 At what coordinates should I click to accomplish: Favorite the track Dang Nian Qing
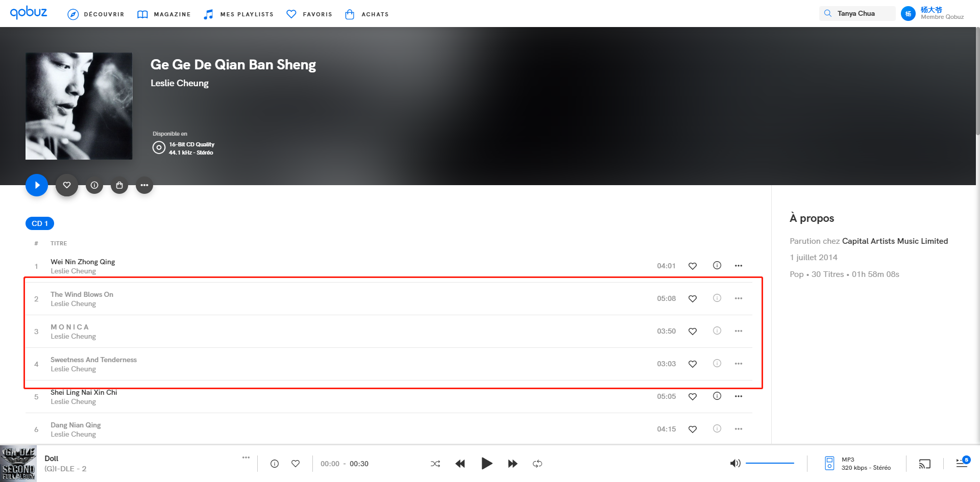693,429
